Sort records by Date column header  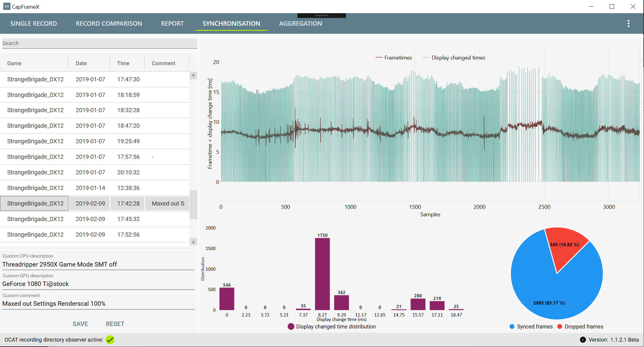(x=81, y=63)
